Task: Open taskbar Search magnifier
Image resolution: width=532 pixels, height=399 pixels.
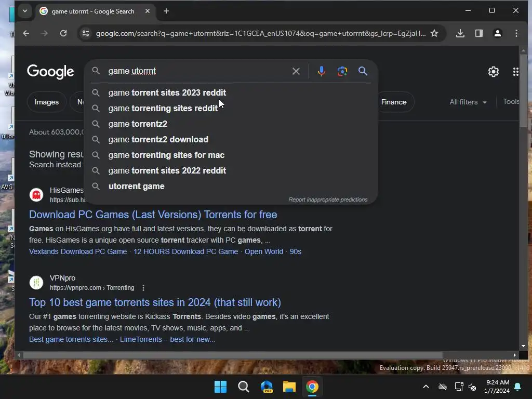Action: pyautogui.click(x=243, y=387)
